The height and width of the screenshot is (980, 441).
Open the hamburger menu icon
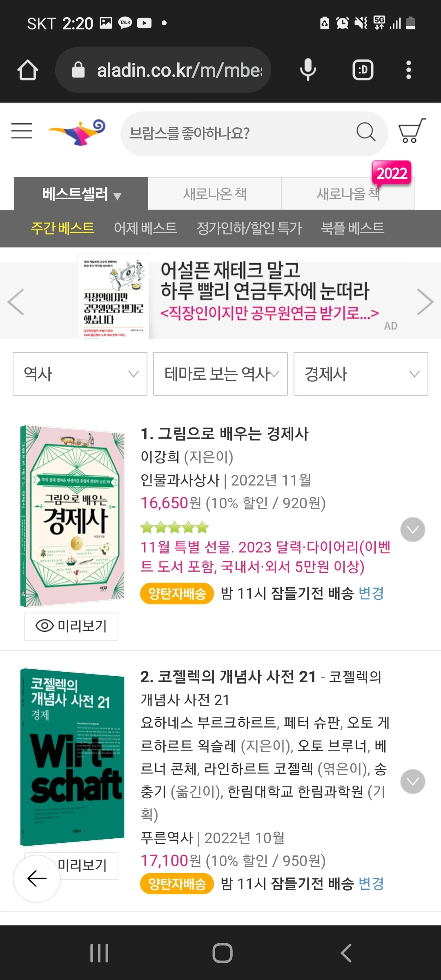pos(22,131)
